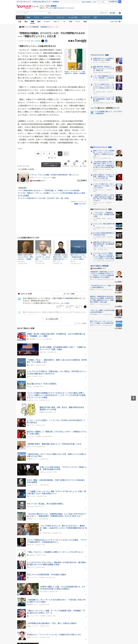Click the Robespierre book cover image

point(75,59)
